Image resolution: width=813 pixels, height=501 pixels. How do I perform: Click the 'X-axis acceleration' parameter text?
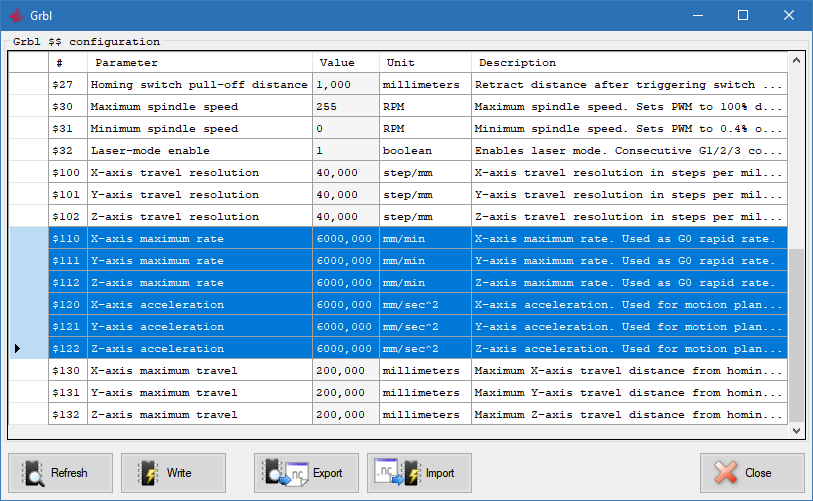[157, 304]
